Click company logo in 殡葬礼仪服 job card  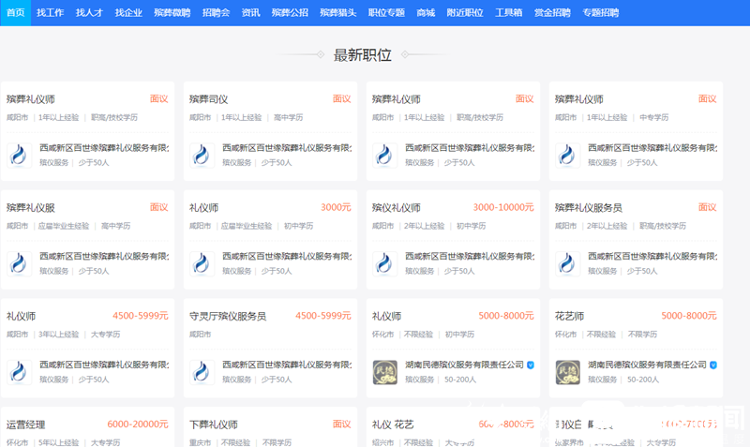pos(18,263)
